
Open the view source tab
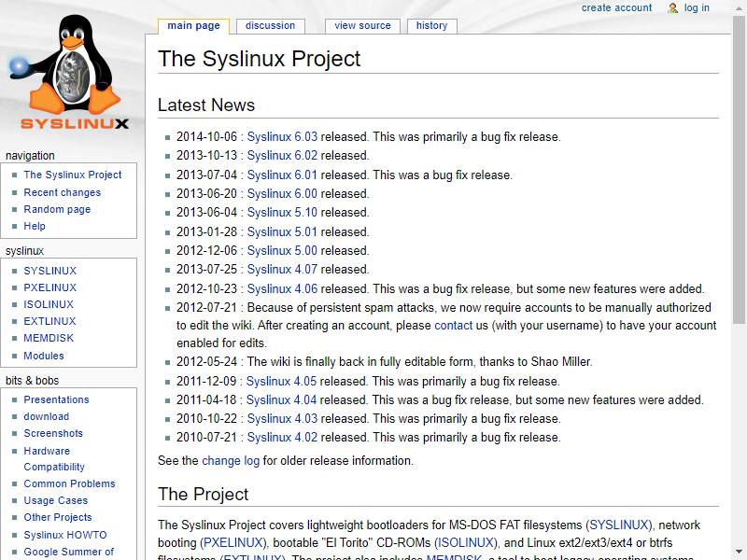362,26
